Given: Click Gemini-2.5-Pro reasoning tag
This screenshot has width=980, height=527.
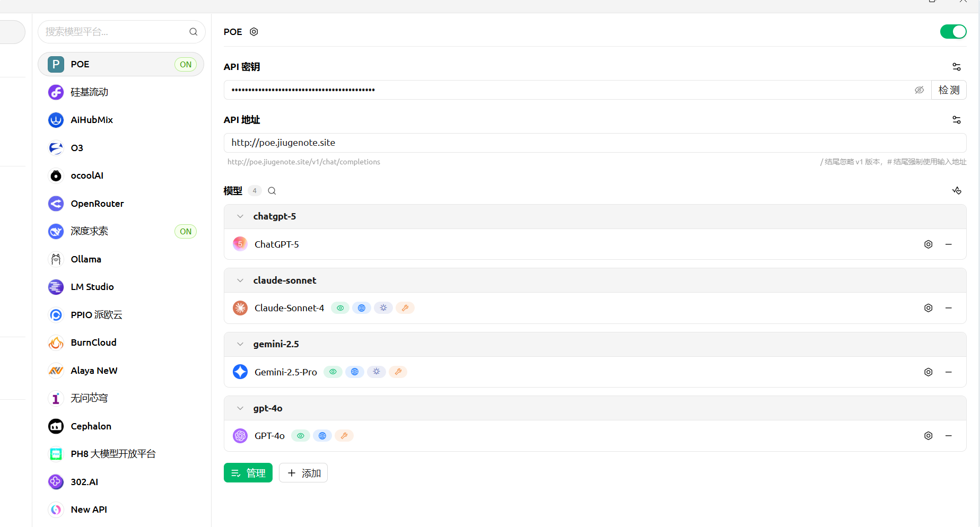Looking at the screenshot, I should [377, 372].
